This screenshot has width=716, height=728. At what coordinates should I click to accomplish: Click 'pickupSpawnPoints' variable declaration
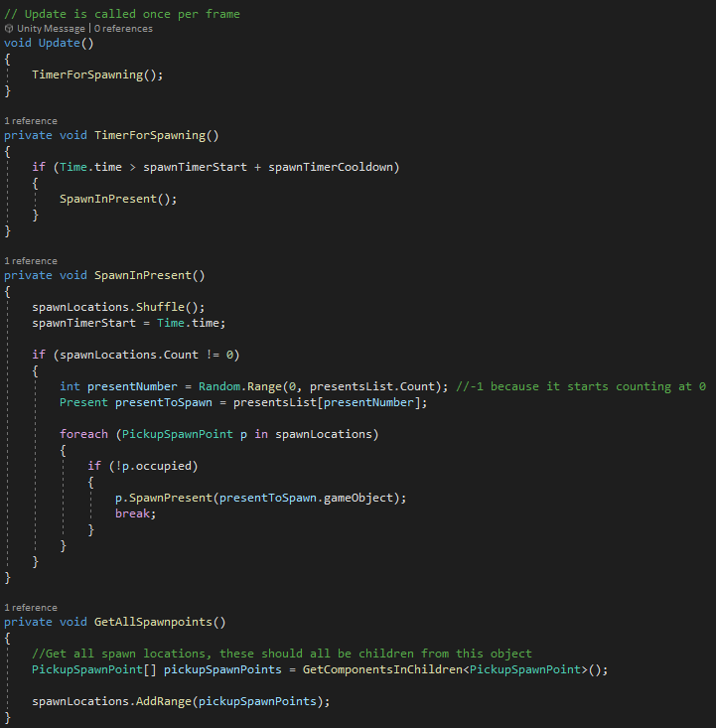(x=222, y=670)
